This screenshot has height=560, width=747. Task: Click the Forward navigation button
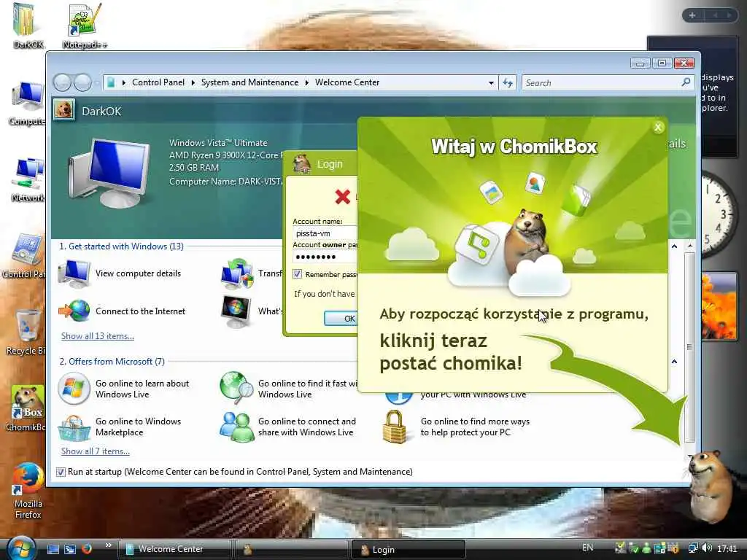click(82, 82)
